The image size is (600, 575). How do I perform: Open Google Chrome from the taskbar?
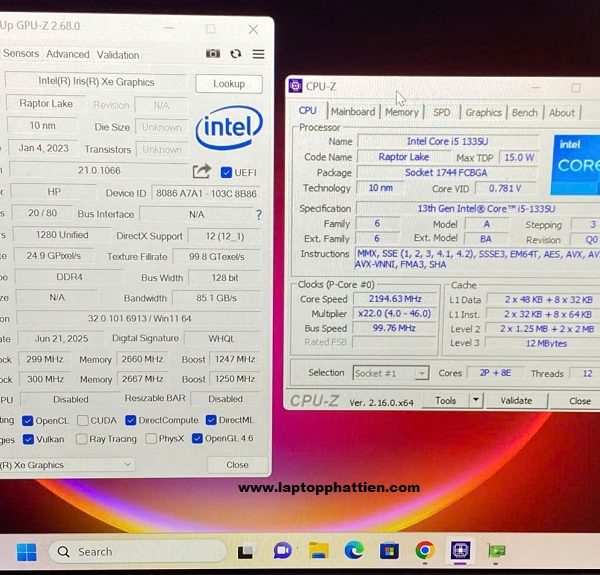pyautogui.click(x=425, y=551)
